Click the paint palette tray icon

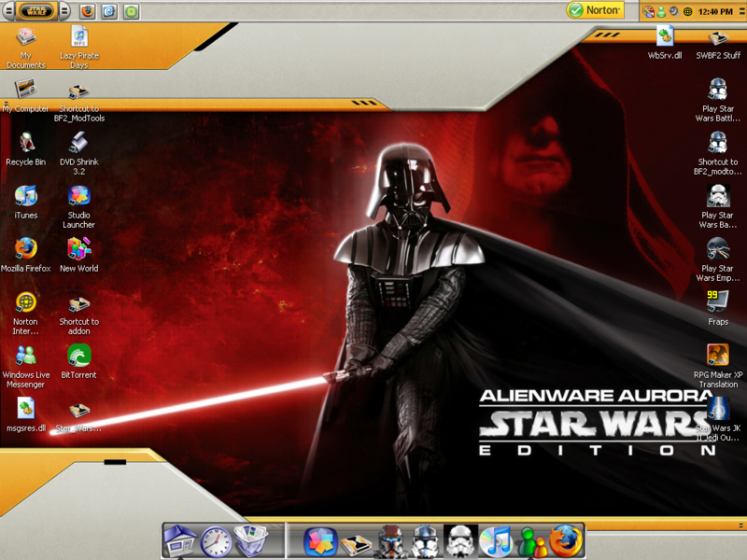(x=648, y=11)
